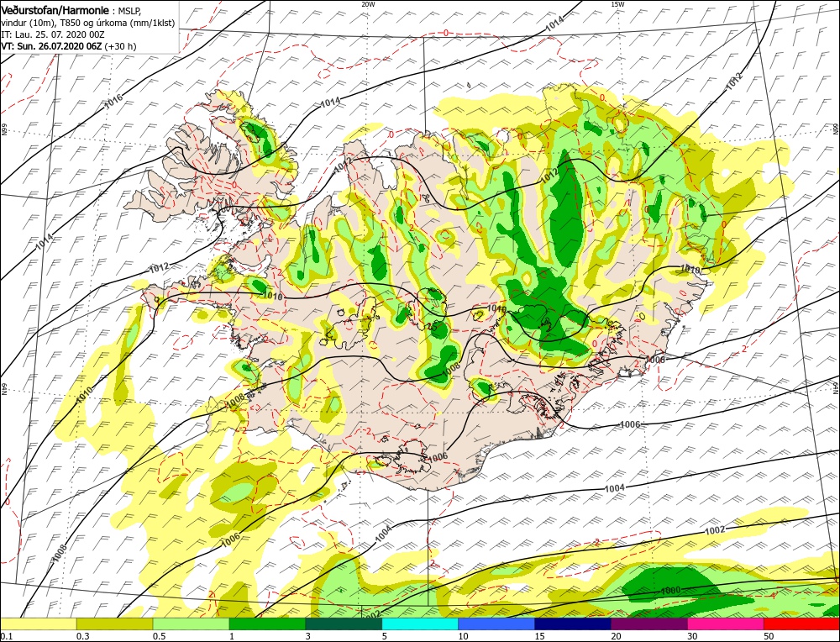Click the 'IT: Lau. 25. 07. 2020 00Z' line

tap(52, 34)
